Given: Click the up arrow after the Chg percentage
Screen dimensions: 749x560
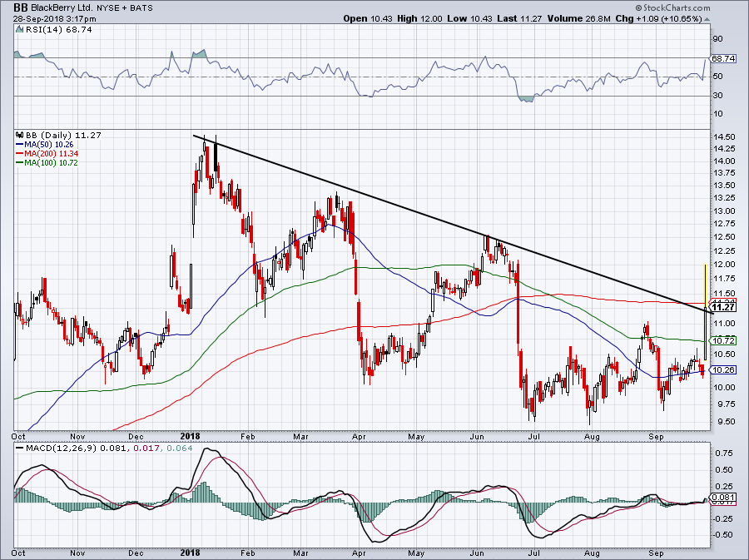Looking at the screenshot, I should tap(707, 19).
